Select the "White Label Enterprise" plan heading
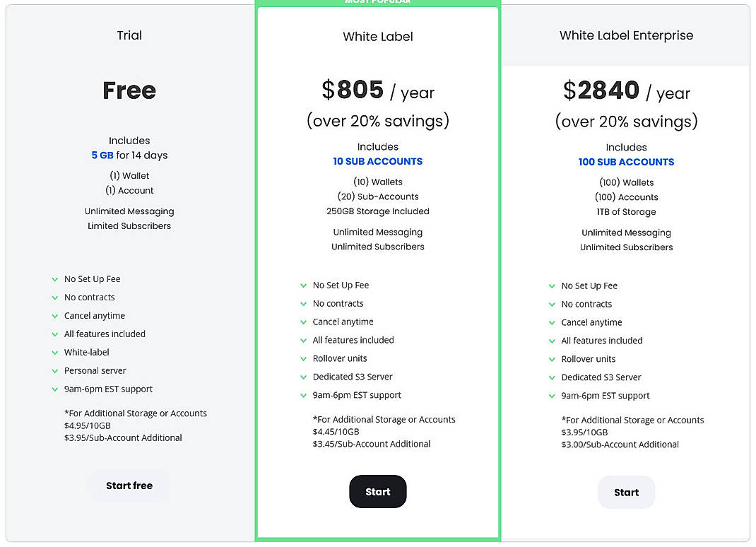The height and width of the screenshot is (547, 756). tap(626, 35)
